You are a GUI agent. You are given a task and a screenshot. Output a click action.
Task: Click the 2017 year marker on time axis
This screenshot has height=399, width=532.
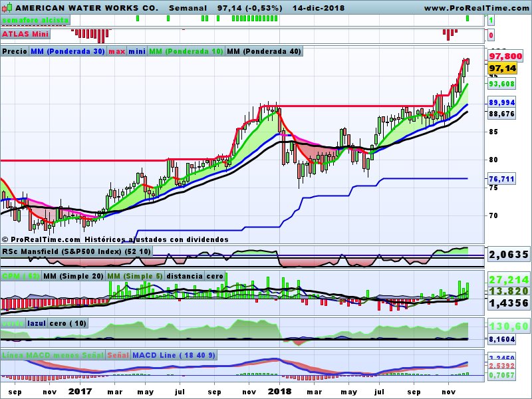80,392
